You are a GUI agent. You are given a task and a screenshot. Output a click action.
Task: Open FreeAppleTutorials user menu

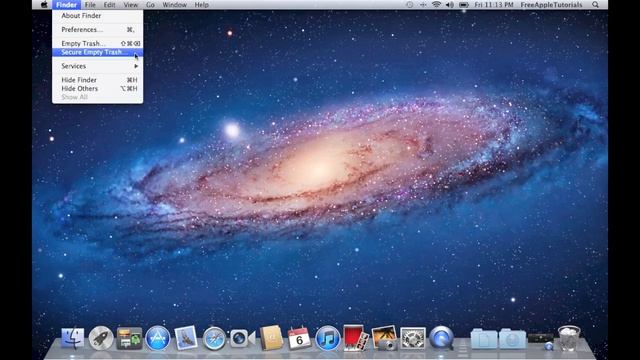pos(551,5)
